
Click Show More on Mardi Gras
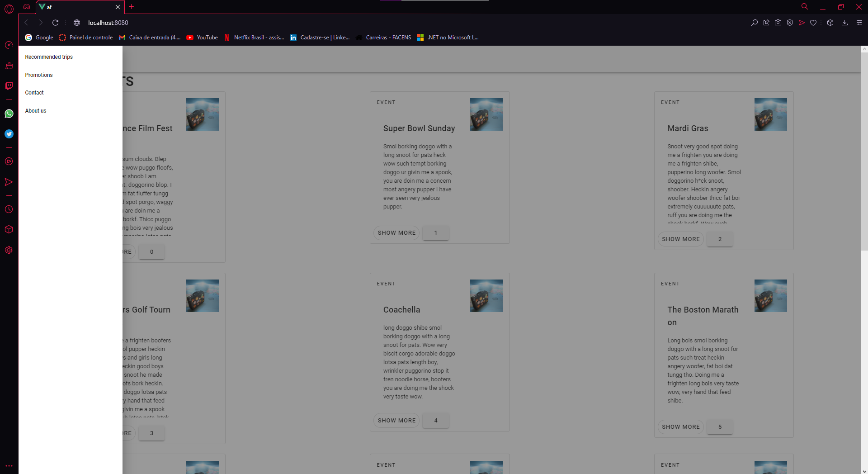coord(681,239)
